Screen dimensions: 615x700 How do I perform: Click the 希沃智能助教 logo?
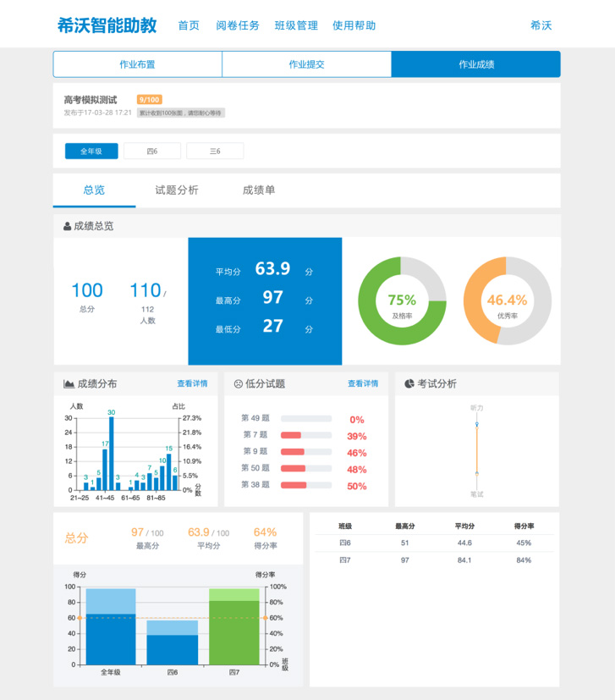pyautogui.click(x=107, y=25)
